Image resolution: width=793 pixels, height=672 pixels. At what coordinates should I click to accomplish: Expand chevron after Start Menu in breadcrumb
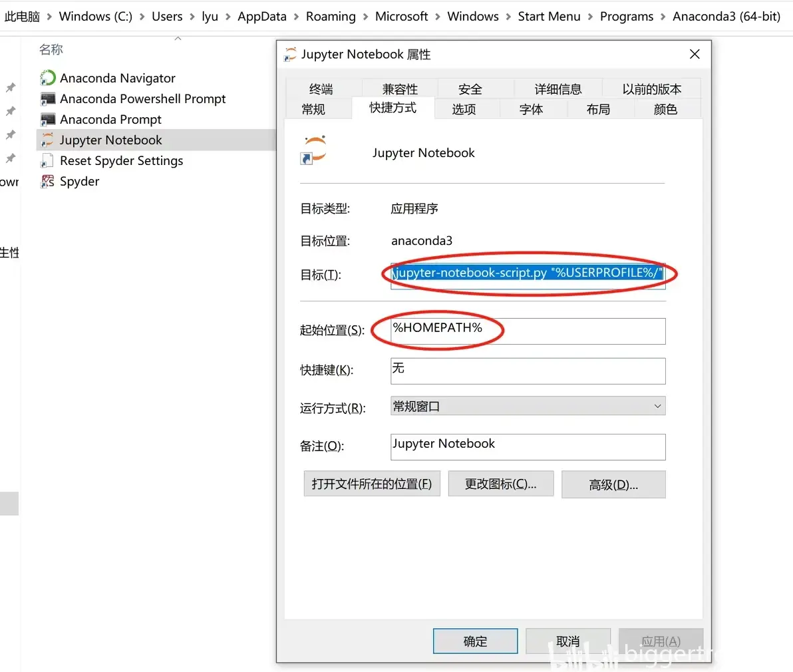(590, 17)
